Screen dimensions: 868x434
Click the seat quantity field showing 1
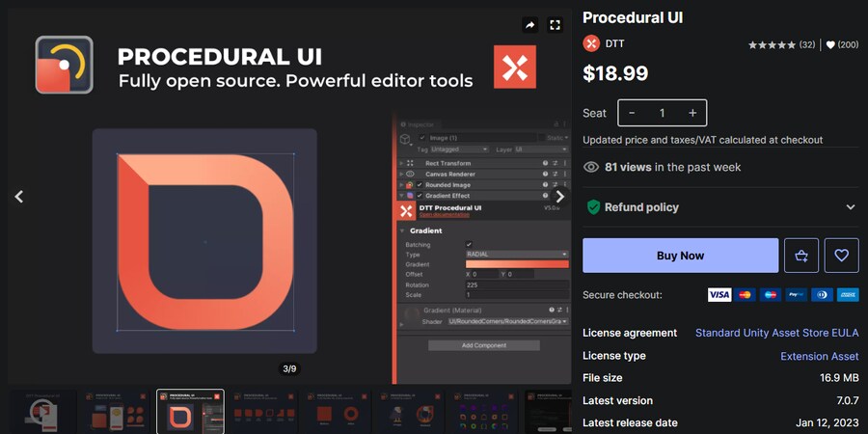point(662,113)
